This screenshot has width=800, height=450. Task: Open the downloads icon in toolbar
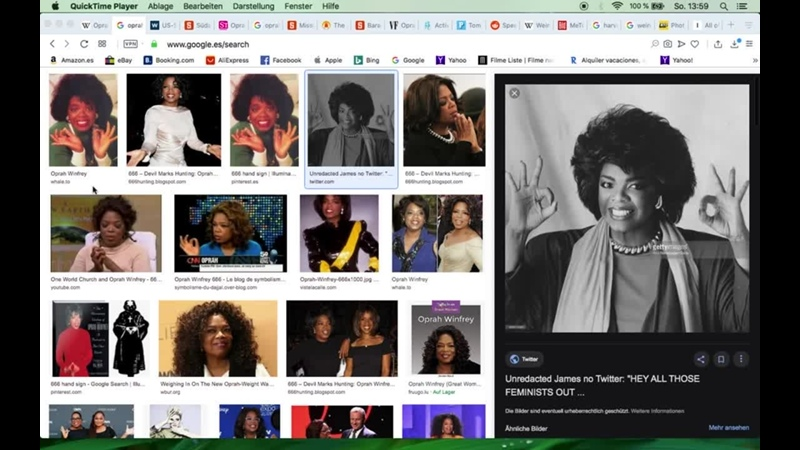pyautogui.click(x=734, y=44)
